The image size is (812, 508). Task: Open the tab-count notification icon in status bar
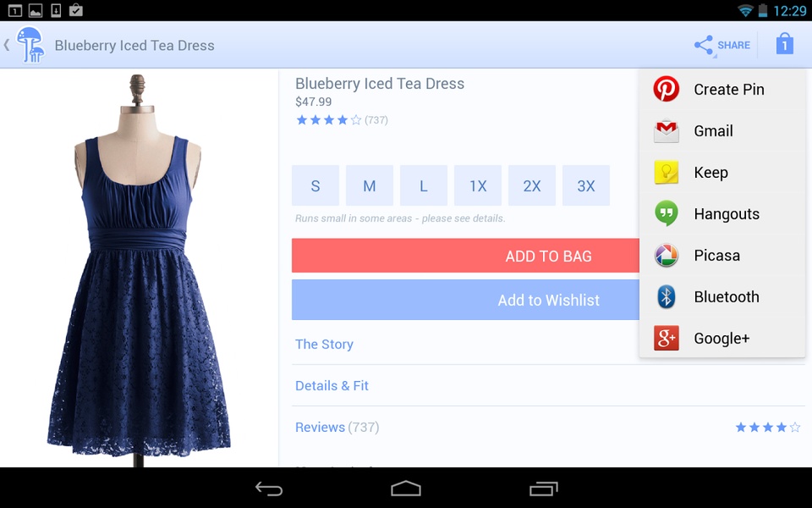pyautogui.click(x=15, y=10)
